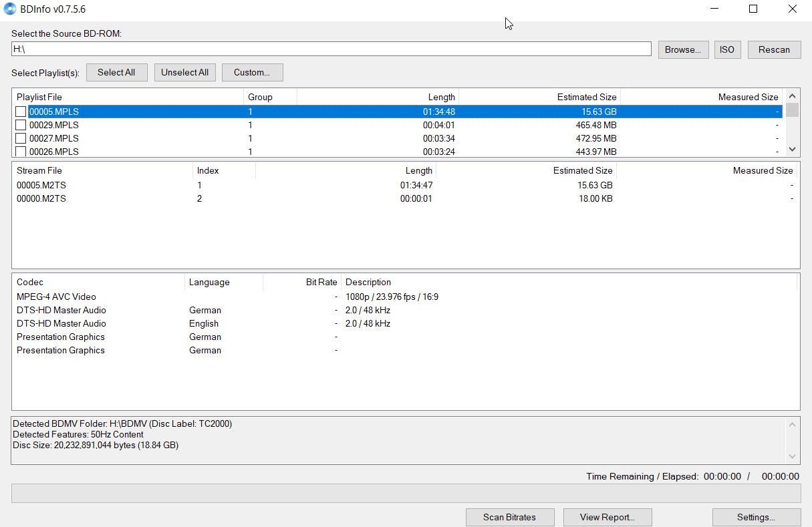The image size is (812, 527).
Task: Click the 465.48 MB estimated size cell
Action: tap(596, 125)
